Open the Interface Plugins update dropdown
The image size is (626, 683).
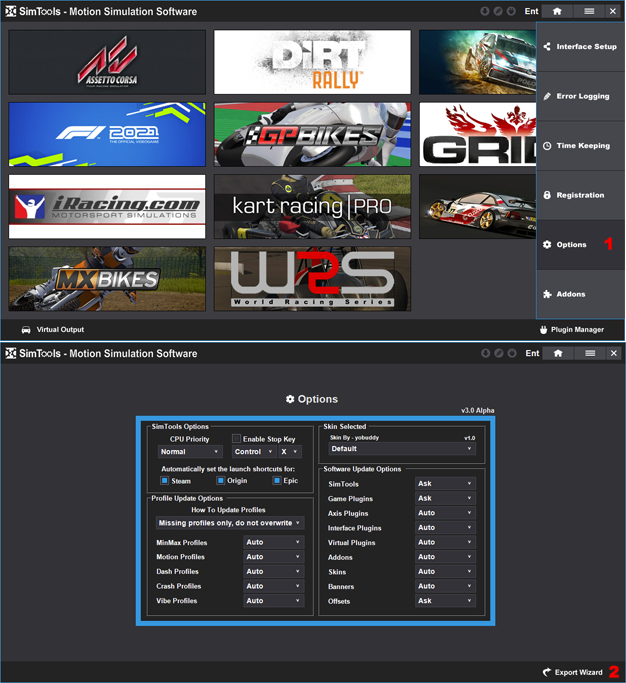pos(445,527)
